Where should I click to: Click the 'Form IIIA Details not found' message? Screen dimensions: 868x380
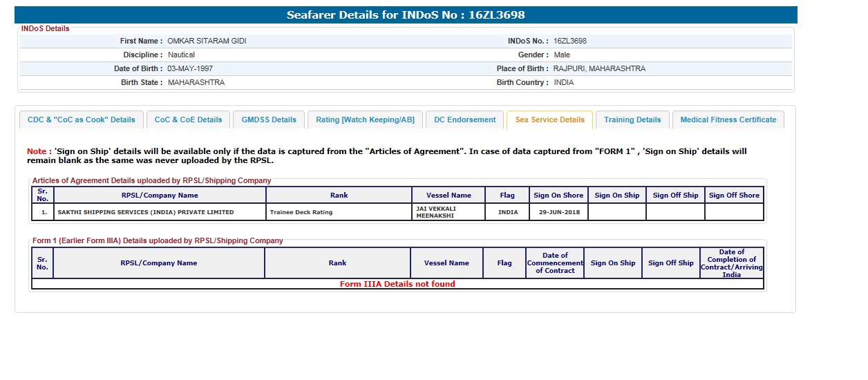(x=397, y=284)
